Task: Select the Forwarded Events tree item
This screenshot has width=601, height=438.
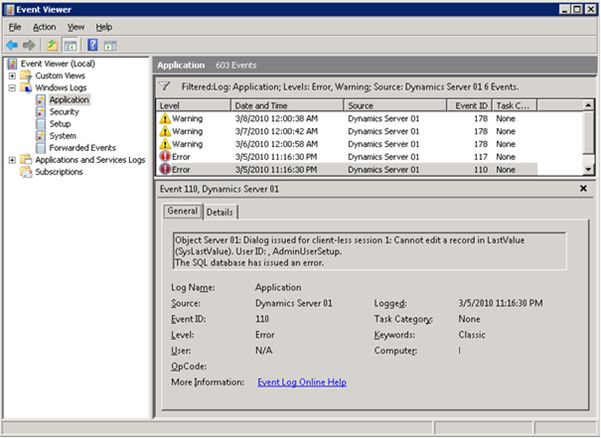Action: (82, 148)
